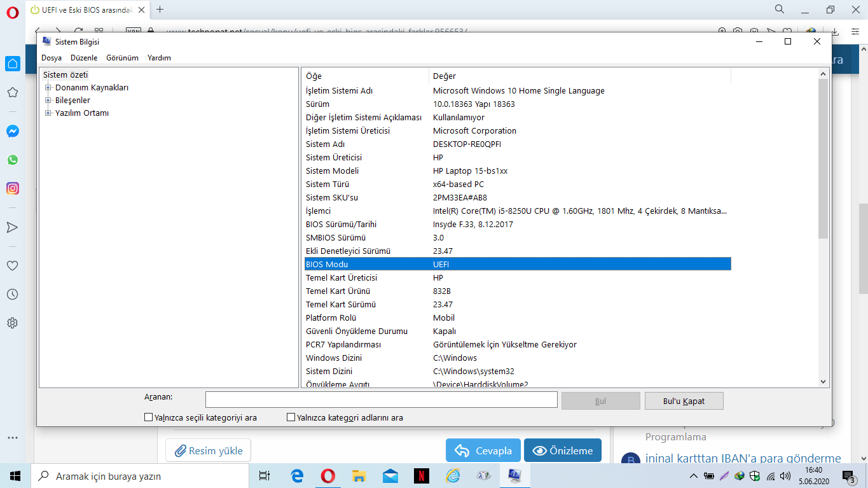Open the Yardım menu

click(x=159, y=58)
